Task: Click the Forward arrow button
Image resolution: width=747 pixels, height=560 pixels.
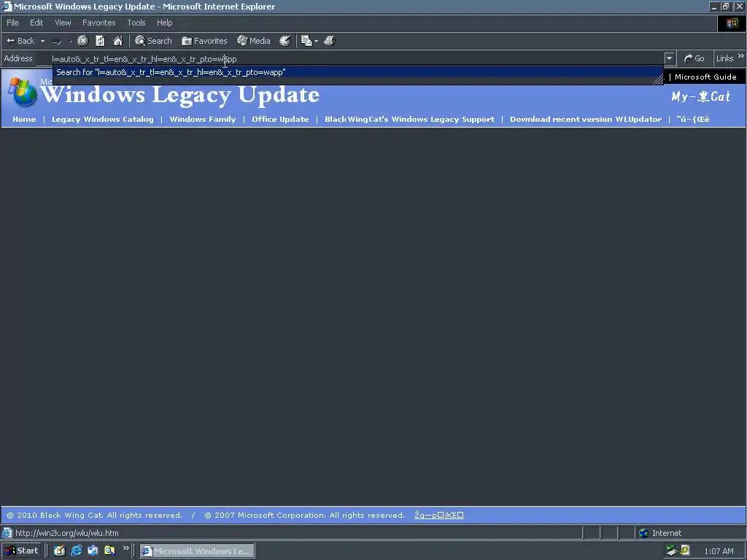Action: pos(57,42)
